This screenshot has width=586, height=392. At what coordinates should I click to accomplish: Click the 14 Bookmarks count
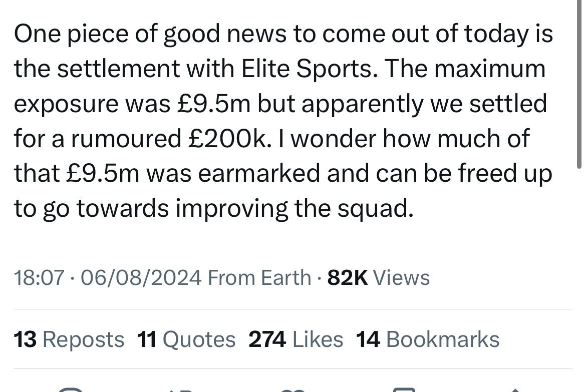tap(427, 339)
